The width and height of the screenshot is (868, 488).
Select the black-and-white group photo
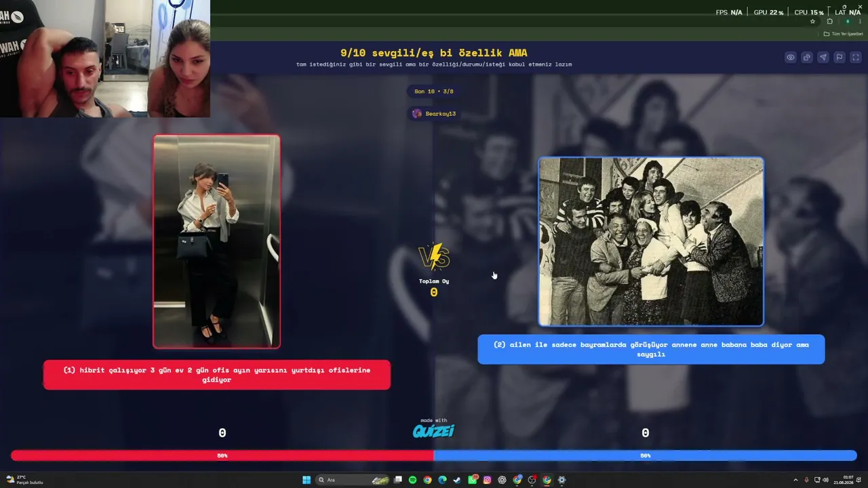coord(651,242)
